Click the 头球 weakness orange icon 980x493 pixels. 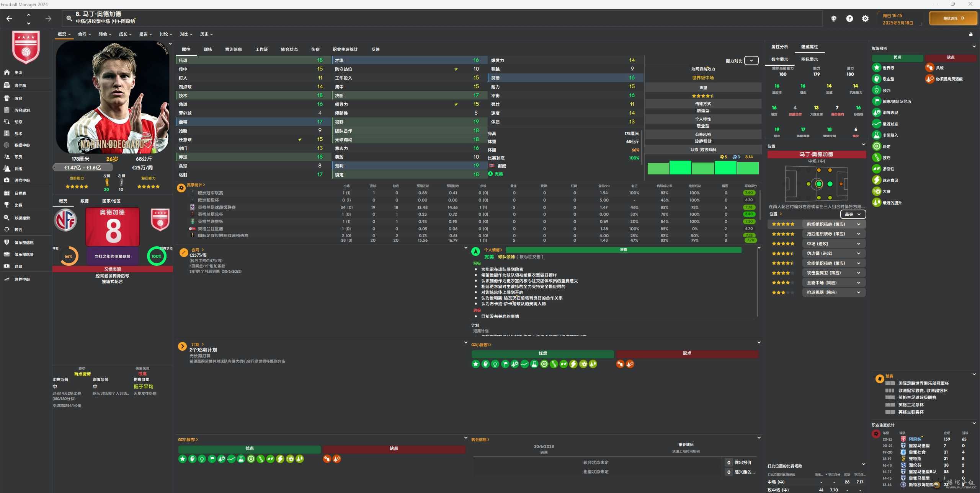(x=929, y=68)
